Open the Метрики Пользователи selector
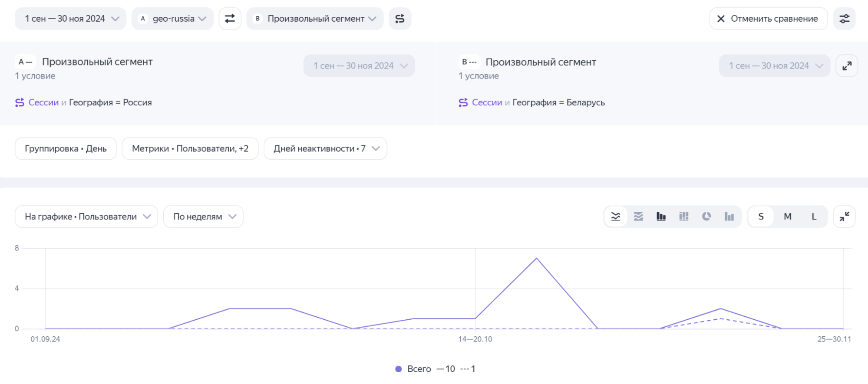Screen dimensions: 868x384 [190, 149]
